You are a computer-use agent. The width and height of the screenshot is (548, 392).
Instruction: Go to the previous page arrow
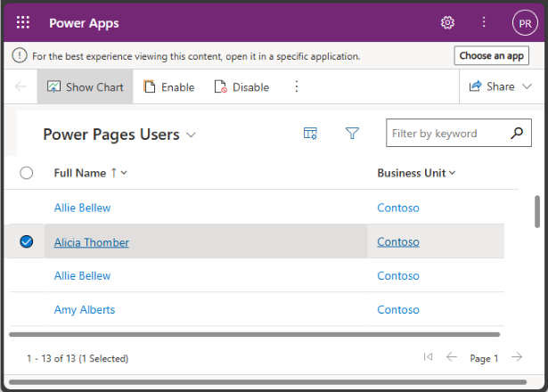(x=452, y=356)
